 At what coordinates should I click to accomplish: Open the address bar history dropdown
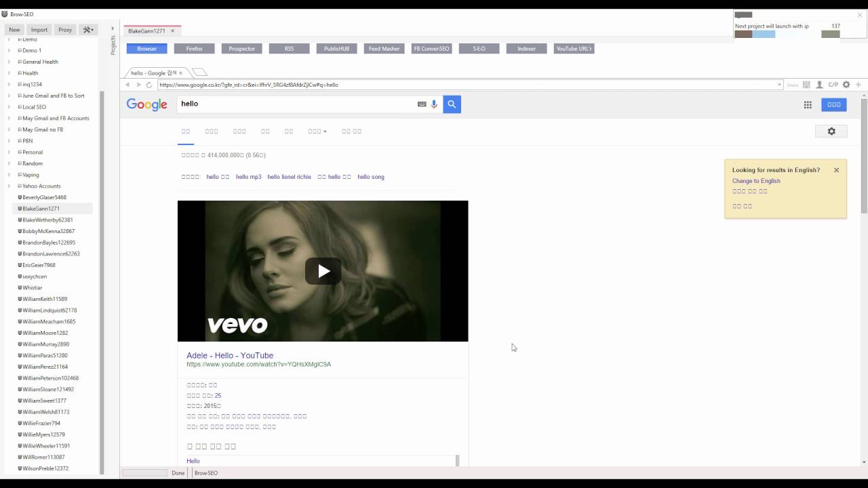click(780, 85)
